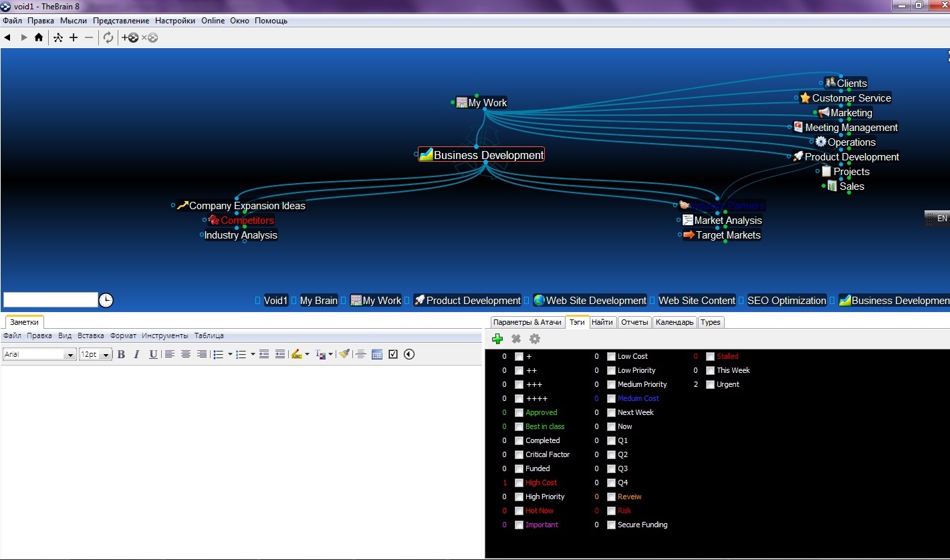Select the Competitors thought in the plex

(x=247, y=221)
